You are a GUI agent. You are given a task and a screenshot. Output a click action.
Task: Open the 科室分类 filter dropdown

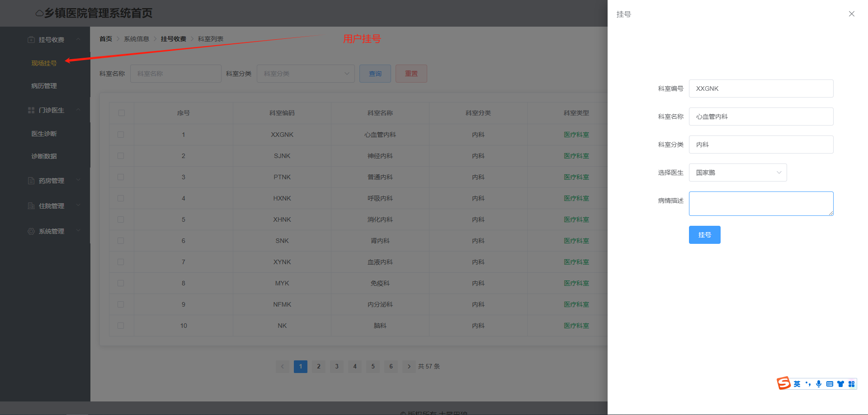pyautogui.click(x=306, y=74)
